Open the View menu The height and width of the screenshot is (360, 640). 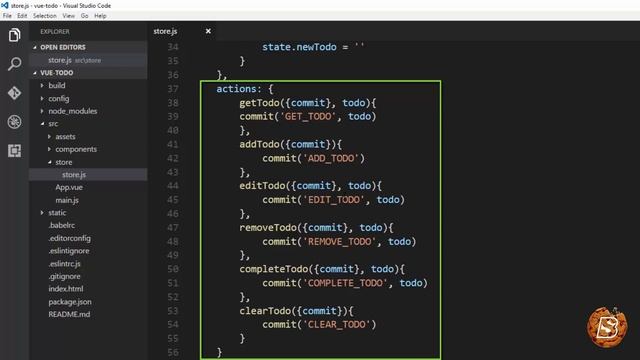69,16
